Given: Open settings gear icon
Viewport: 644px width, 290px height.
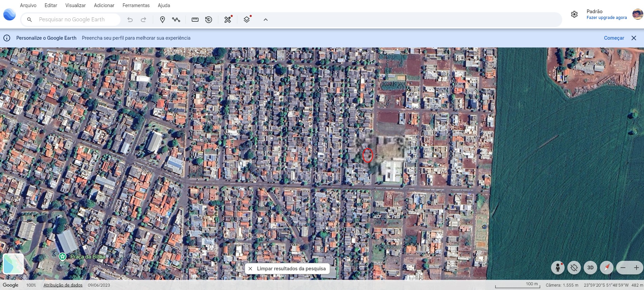Looking at the screenshot, I should 574,14.
